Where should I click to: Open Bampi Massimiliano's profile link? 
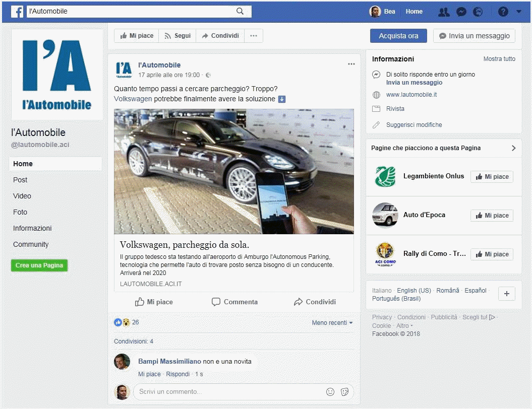(x=169, y=362)
